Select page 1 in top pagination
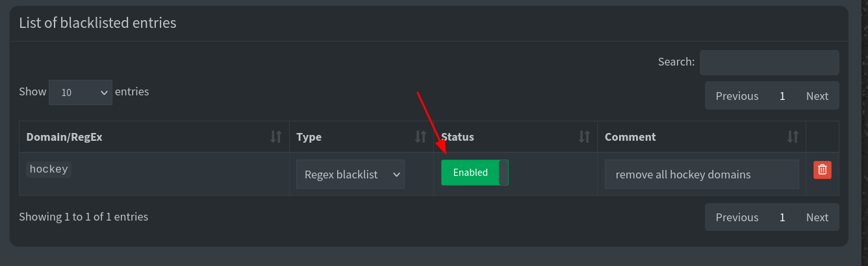This screenshot has height=266, width=868. [x=782, y=96]
